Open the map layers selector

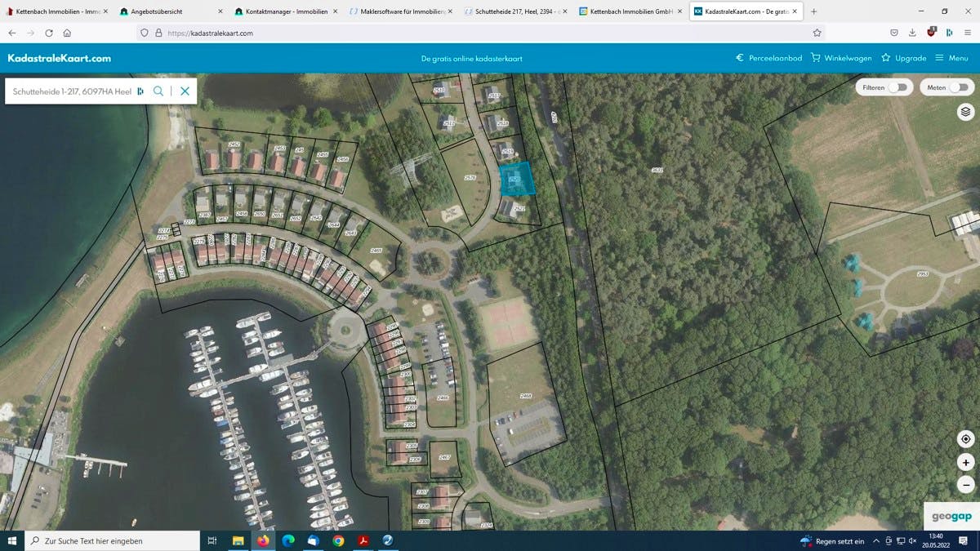pyautogui.click(x=965, y=112)
